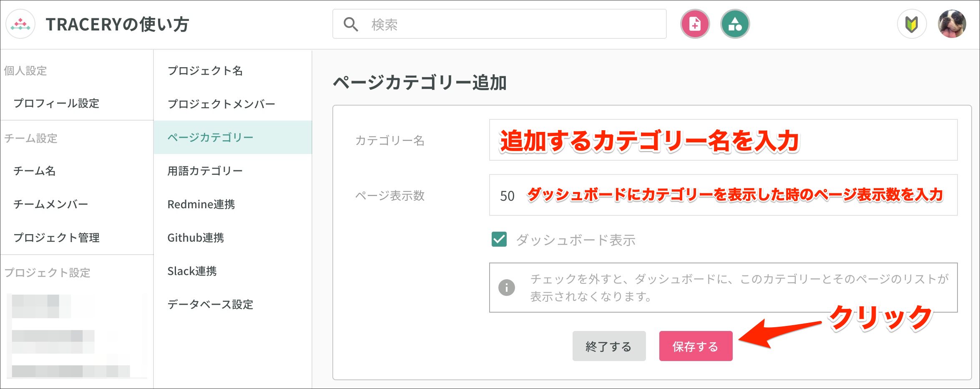Click the info icon in the notice box
980x389 pixels.
pyautogui.click(x=507, y=288)
